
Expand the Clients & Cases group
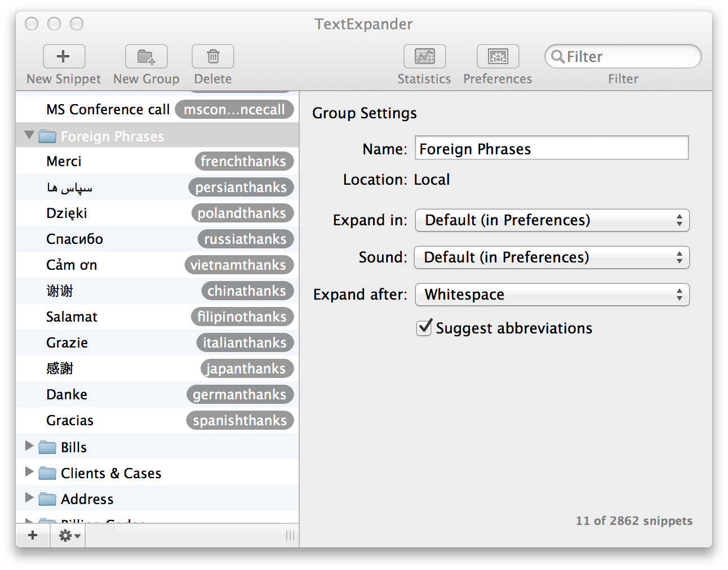click(x=29, y=471)
